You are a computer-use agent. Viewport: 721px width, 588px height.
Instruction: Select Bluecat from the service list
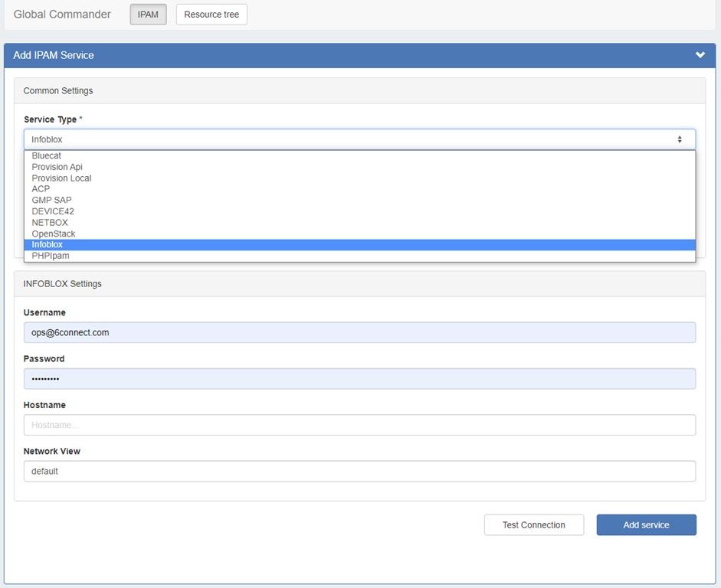[47, 156]
